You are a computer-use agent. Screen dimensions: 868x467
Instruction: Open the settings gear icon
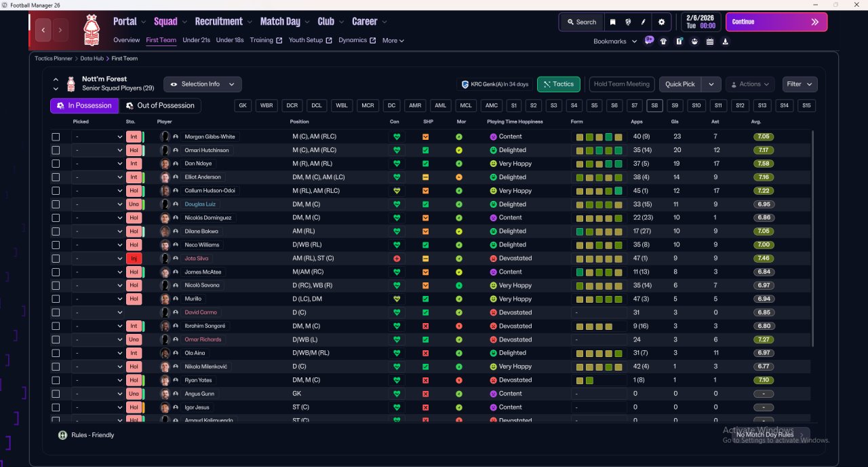[661, 22]
